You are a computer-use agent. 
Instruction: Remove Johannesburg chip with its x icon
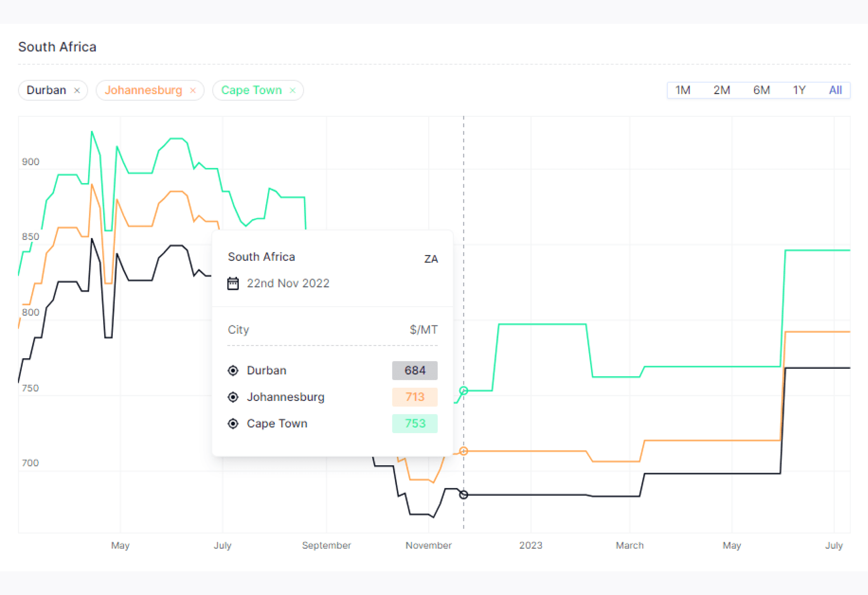coord(193,90)
